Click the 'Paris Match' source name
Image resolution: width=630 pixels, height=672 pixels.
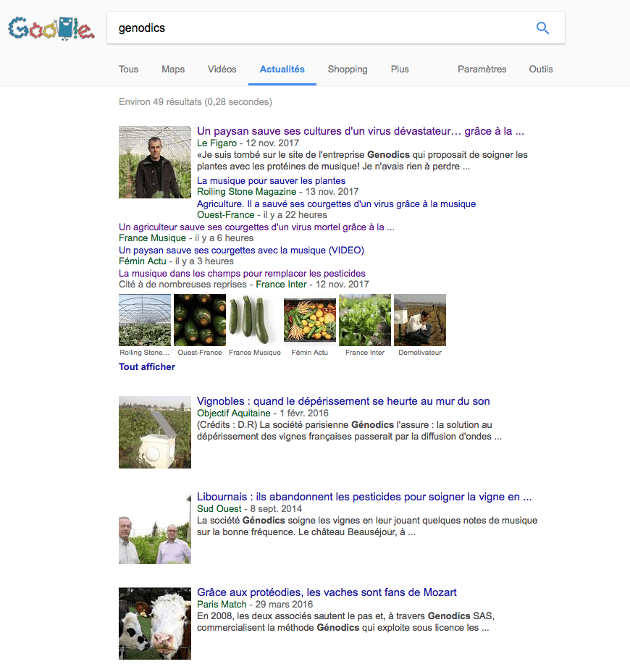[x=222, y=604]
